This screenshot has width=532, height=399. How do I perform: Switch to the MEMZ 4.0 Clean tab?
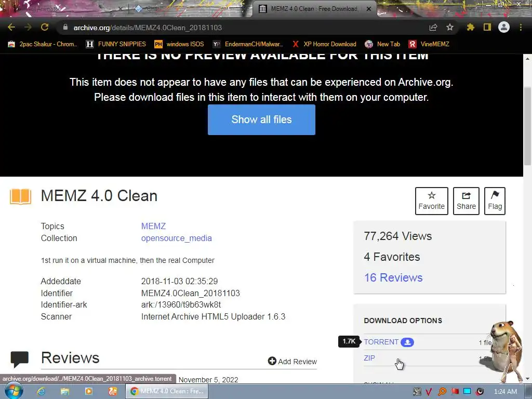[x=314, y=9]
